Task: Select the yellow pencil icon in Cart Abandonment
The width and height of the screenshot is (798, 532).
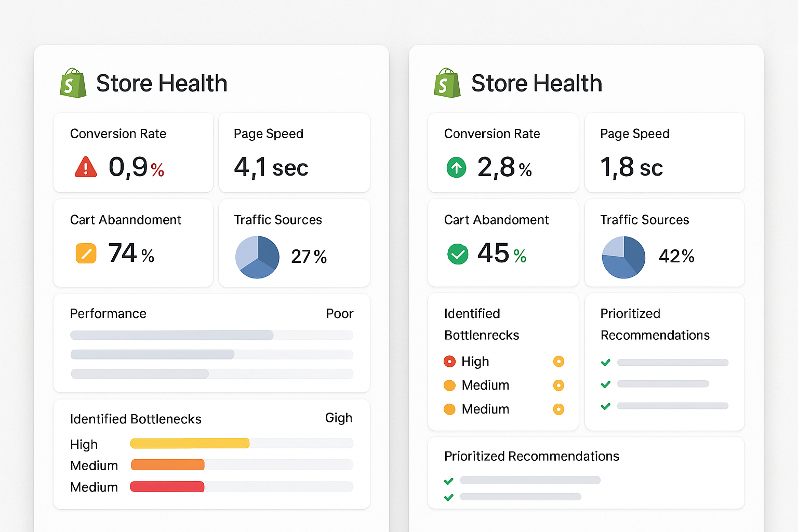Action: tap(87, 254)
